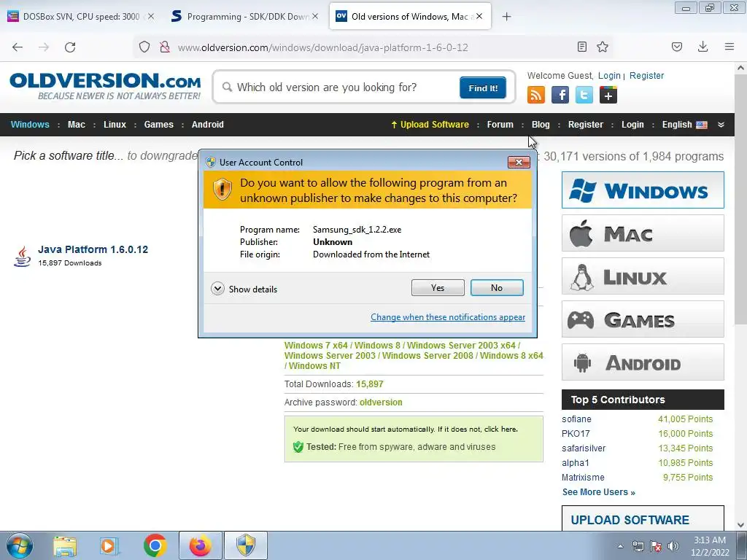
Task: Select Linux in the navigation bar
Action: 115,124
